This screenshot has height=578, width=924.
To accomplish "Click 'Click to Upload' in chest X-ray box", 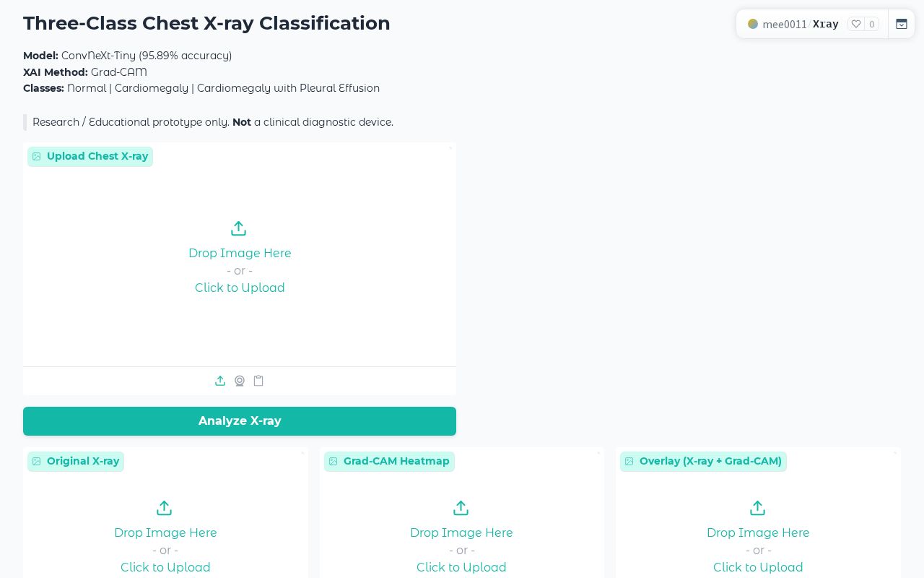I will tap(240, 288).
